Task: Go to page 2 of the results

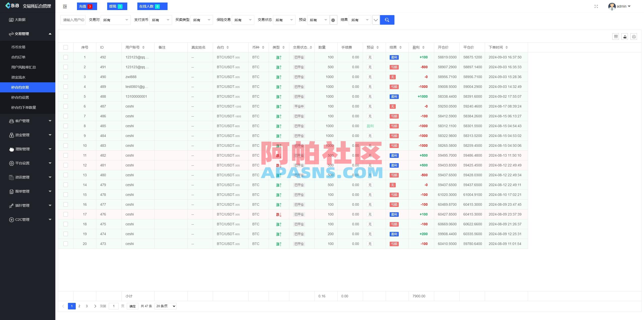Action: pos(79,306)
